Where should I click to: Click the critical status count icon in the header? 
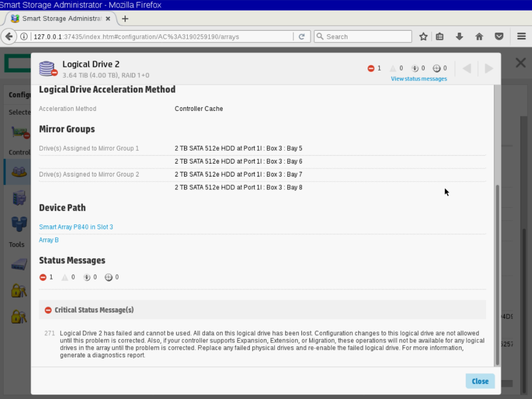click(371, 69)
